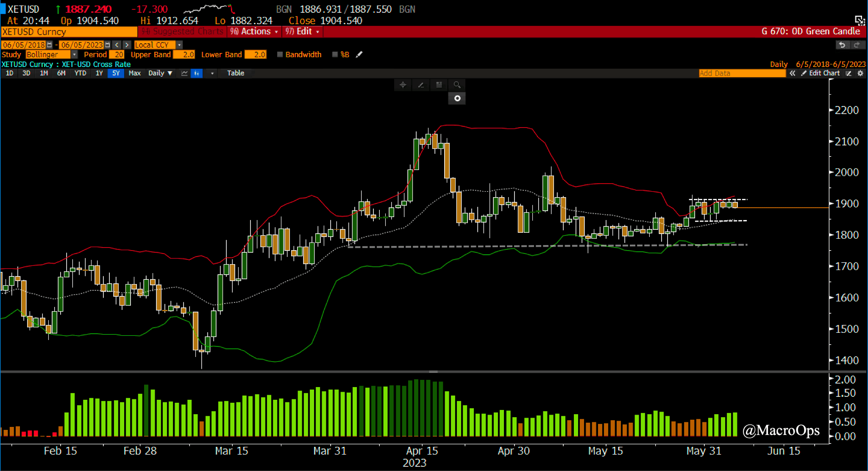Open the chart zoom magnifier tool
This screenshot has width=868, height=471.
(x=457, y=85)
